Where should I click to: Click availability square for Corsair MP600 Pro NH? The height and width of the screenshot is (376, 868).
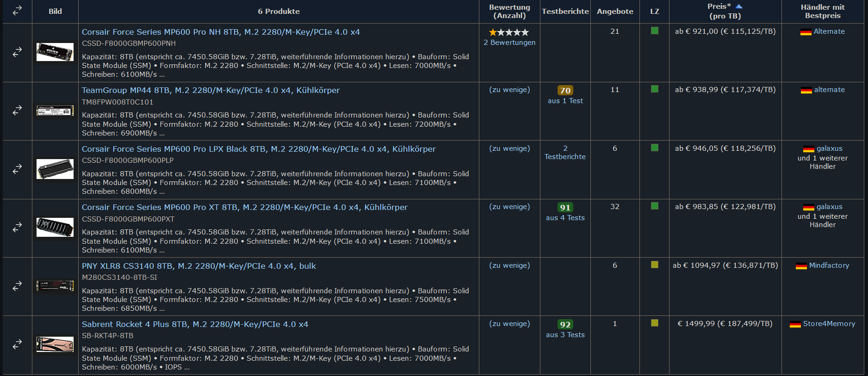click(x=654, y=31)
